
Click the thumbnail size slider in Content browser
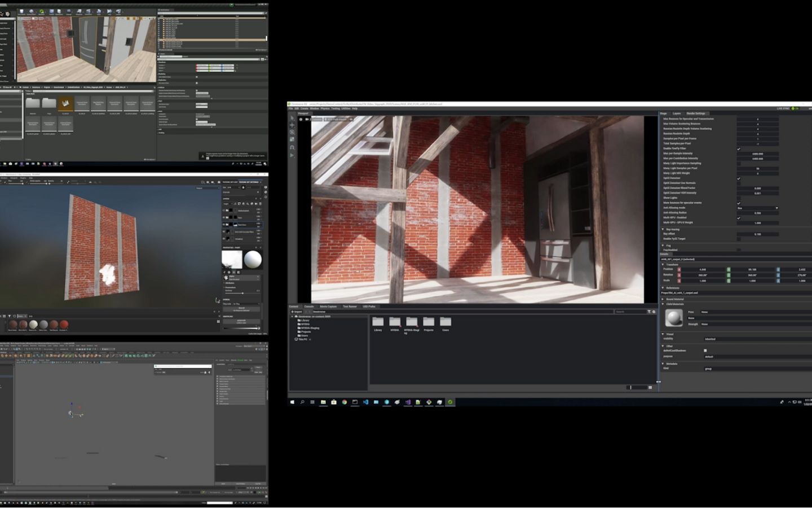point(637,387)
